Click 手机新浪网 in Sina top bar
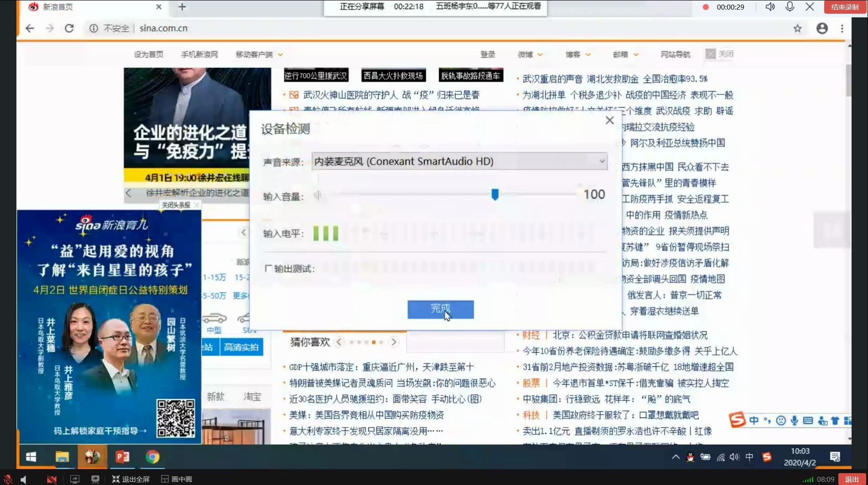Screen dimensions: 868x485 199,54
